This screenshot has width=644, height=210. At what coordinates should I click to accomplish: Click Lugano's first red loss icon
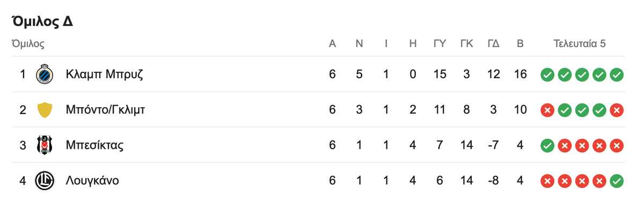[547, 181]
